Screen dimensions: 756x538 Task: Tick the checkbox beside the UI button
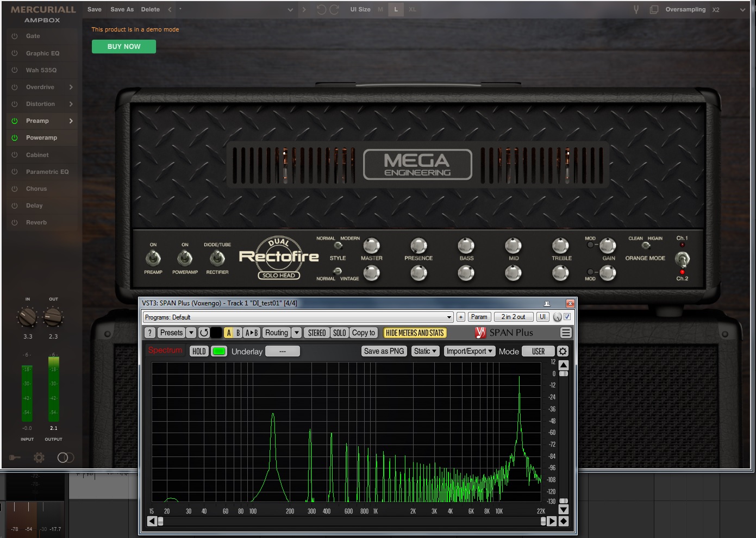(x=567, y=317)
